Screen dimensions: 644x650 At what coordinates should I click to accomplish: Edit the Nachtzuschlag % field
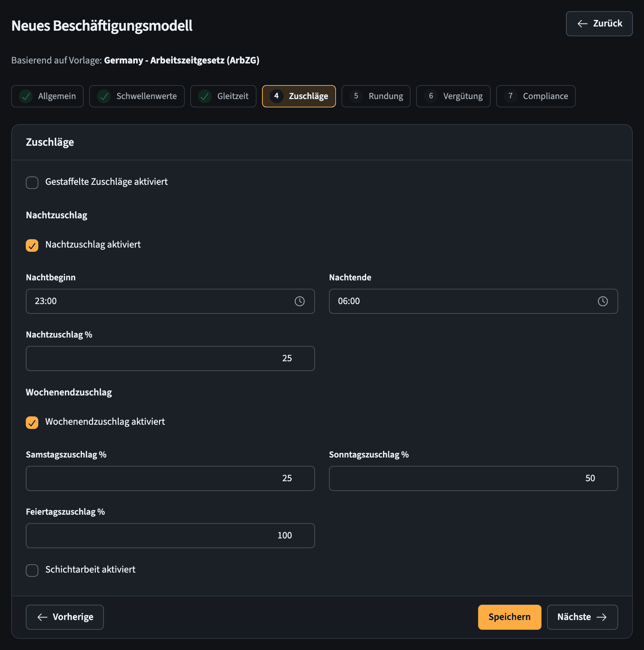click(x=170, y=358)
